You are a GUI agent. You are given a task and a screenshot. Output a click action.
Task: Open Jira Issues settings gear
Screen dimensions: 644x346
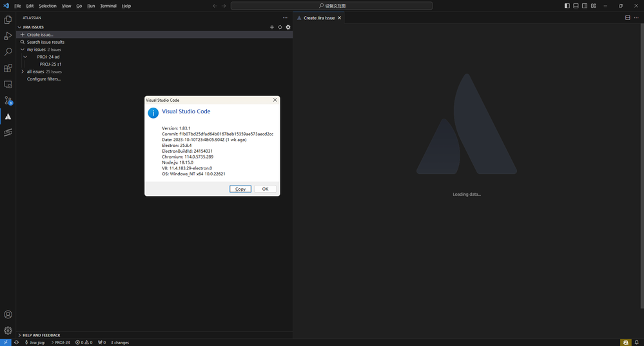point(288,27)
